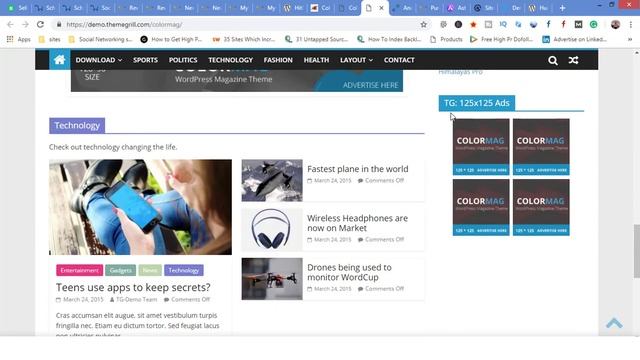The height and width of the screenshot is (360, 640).
Task: Click the black M extension icon
Action: click(x=578, y=24)
